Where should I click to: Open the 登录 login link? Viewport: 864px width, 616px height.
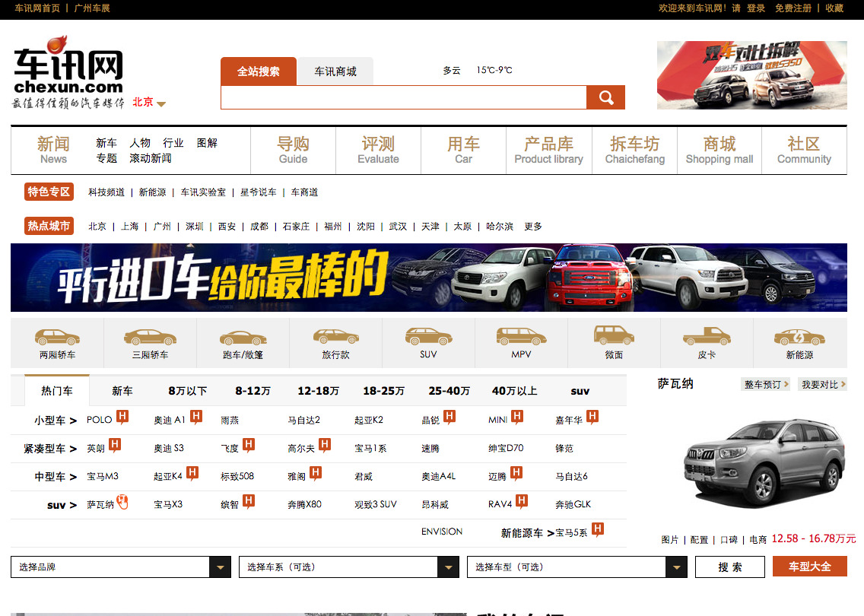pos(755,8)
